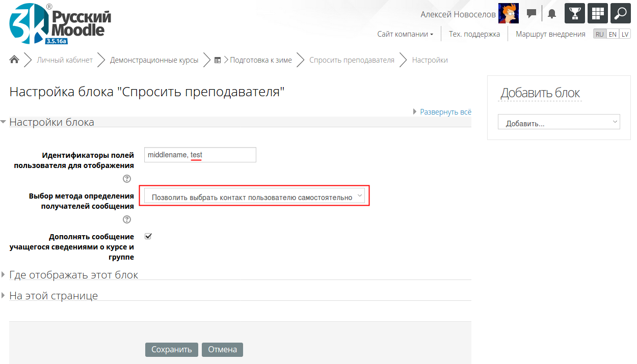Expand the "Где отображать этот блок" section

tap(73, 275)
